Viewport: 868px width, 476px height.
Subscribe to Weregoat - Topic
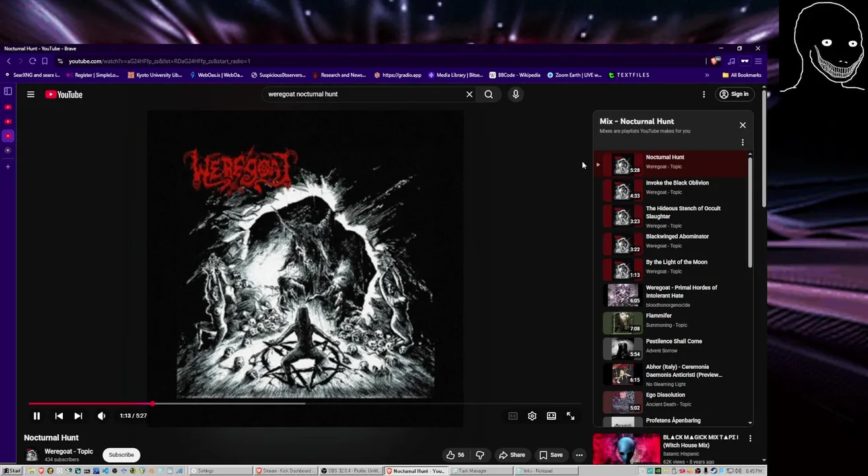coord(121,455)
